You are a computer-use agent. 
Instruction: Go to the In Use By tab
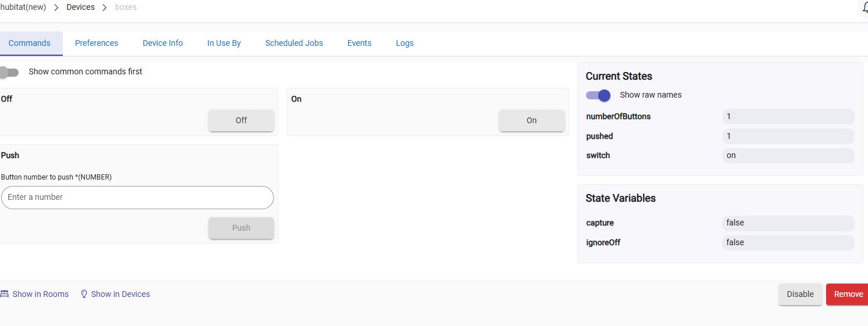[x=224, y=43]
